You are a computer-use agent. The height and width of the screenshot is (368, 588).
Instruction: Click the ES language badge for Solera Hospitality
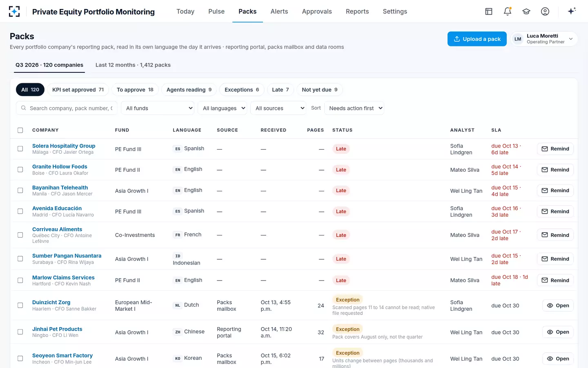178,149
